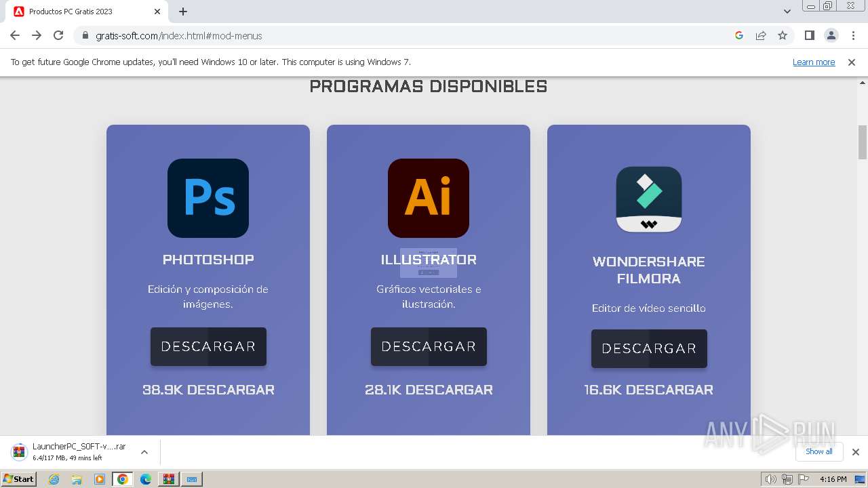Click 'Edición y composición de imágenes' description
Viewport: 868px width, 488px height.
point(208,297)
